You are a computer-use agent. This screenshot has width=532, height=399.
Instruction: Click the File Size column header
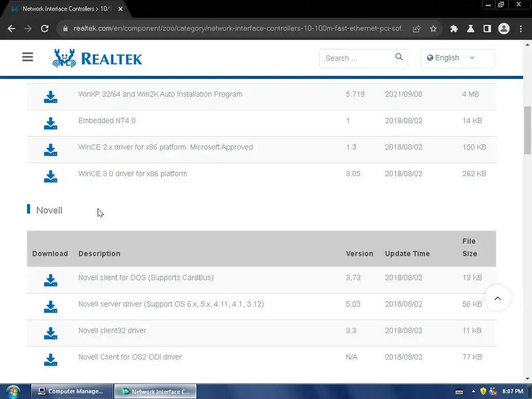(x=470, y=247)
